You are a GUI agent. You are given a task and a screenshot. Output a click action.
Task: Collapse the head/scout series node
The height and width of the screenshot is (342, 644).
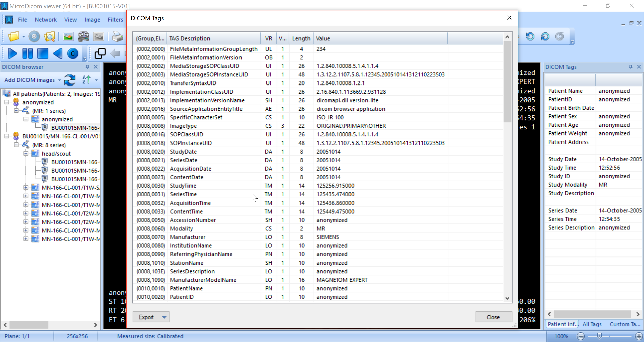click(x=26, y=153)
